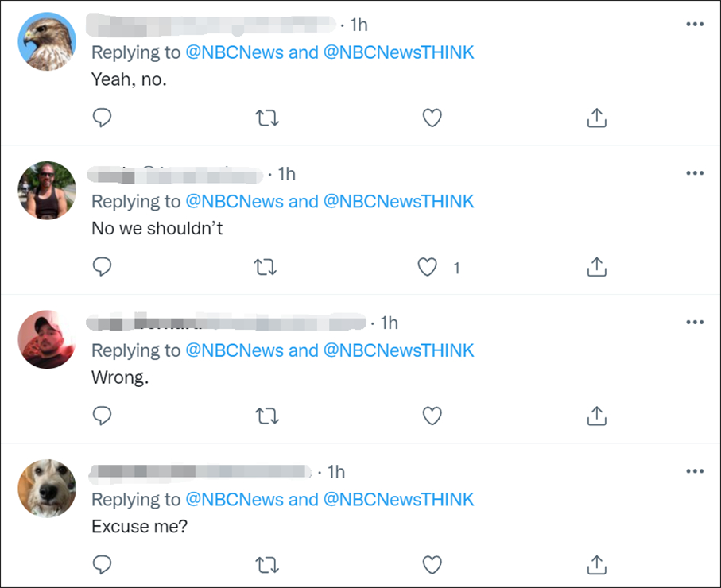View the dog profile picture
The height and width of the screenshot is (588, 721).
tap(47, 488)
